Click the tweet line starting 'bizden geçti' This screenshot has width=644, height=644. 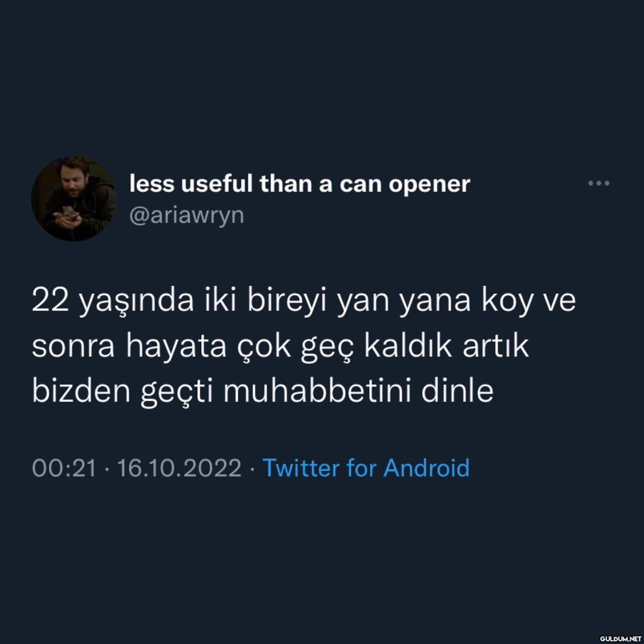point(263,391)
